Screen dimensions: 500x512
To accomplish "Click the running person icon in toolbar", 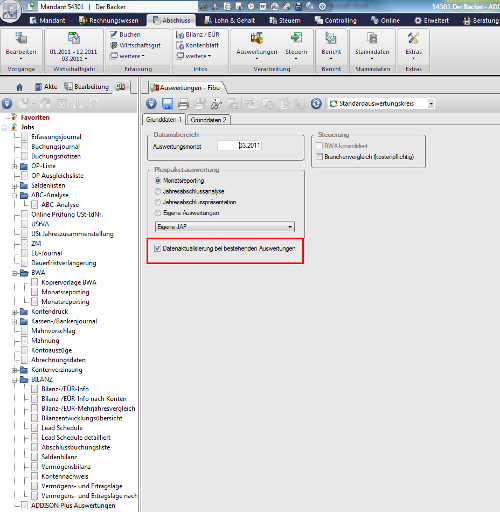I will click(216, 104).
